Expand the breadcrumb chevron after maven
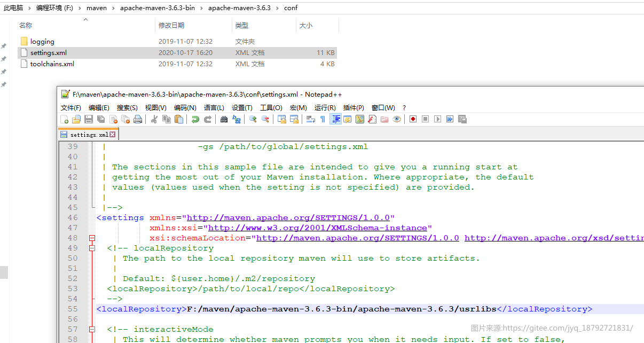 (x=113, y=8)
